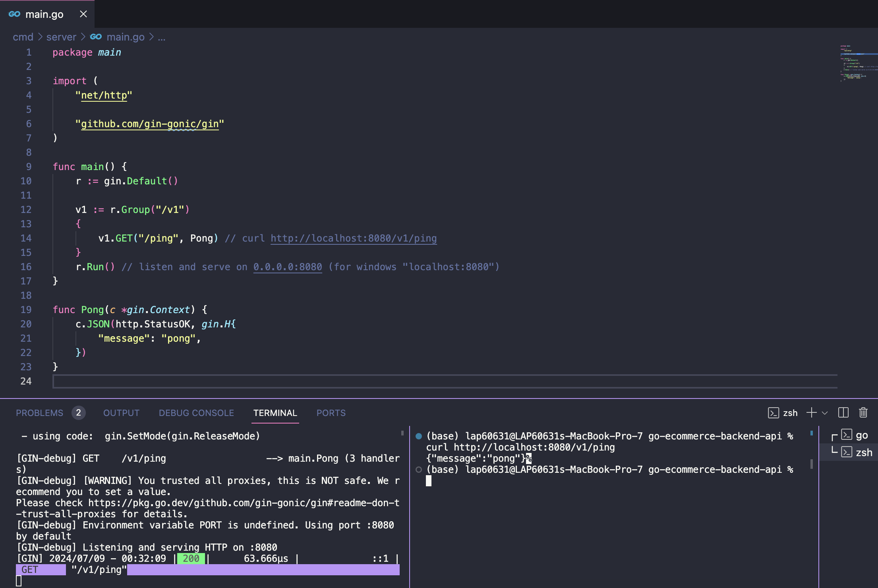878x588 pixels.
Task: Expand the breadcrumb ellipsis symbol list
Action: click(161, 37)
